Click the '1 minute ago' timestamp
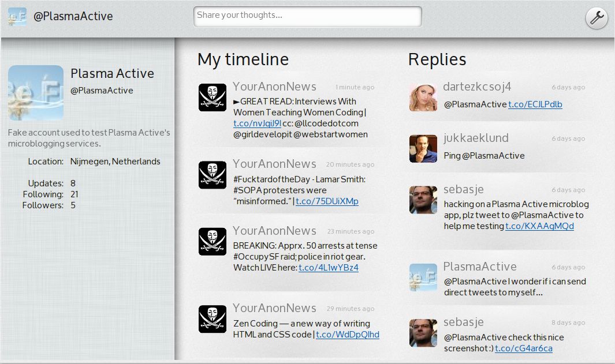This screenshot has width=615, height=364. click(355, 87)
